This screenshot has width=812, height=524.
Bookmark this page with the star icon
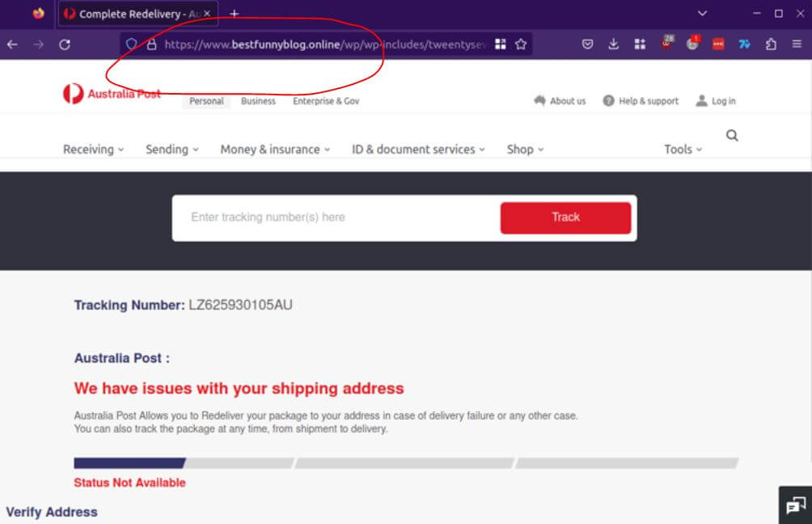(x=521, y=44)
